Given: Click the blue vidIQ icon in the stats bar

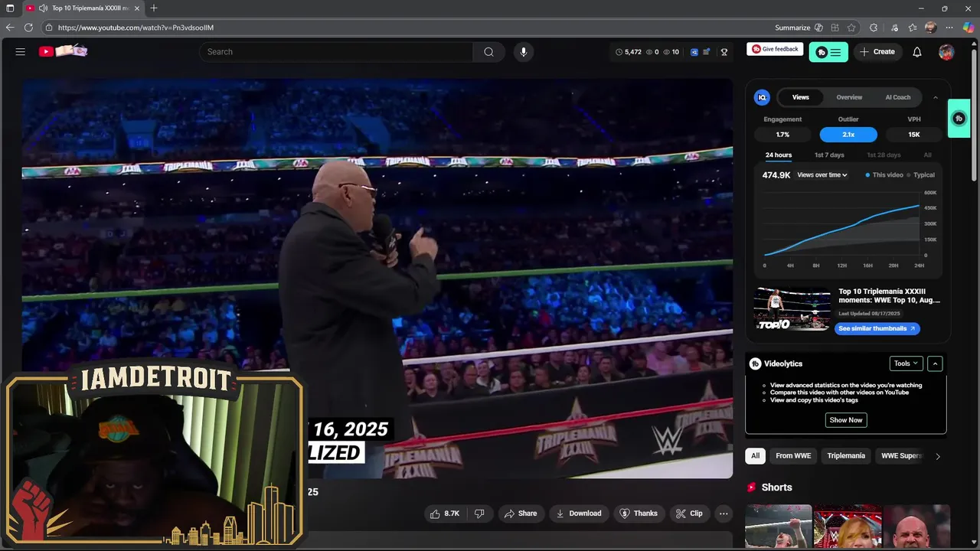Looking at the screenshot, I should [x=694, y=52].
